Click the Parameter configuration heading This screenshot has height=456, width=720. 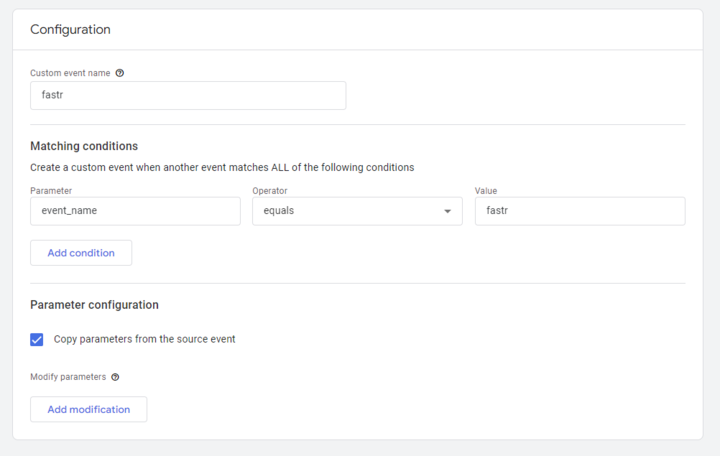(95, 305)
